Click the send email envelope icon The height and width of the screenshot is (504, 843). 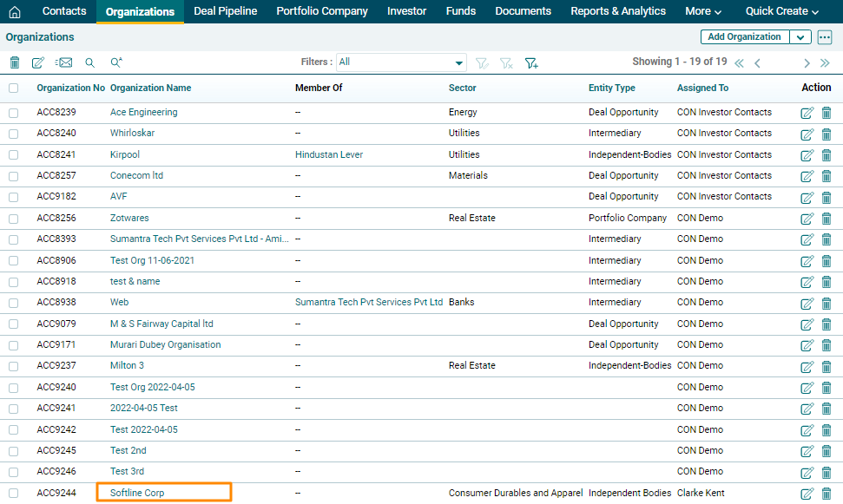64,62
